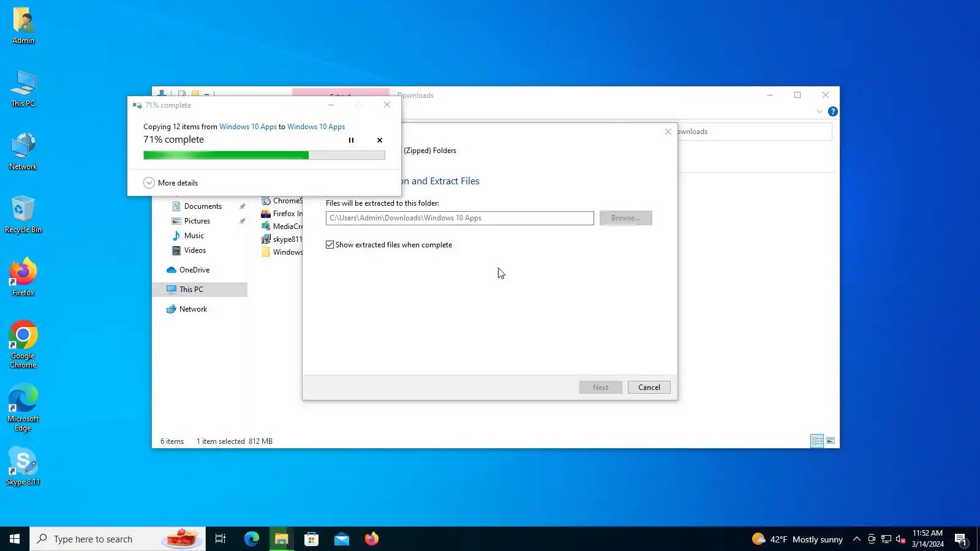Click the taskbar search box

(118, 539)
